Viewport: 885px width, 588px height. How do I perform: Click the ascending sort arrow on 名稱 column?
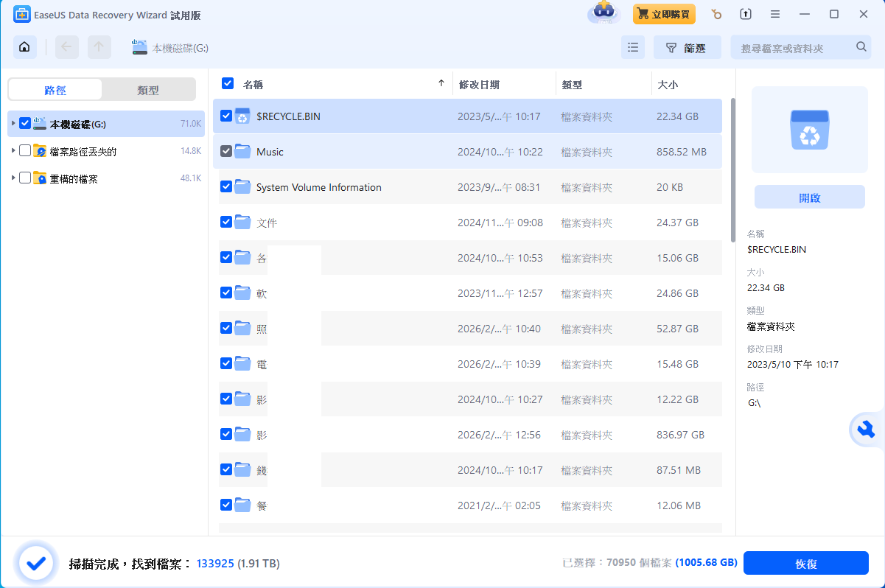[441, 83]
